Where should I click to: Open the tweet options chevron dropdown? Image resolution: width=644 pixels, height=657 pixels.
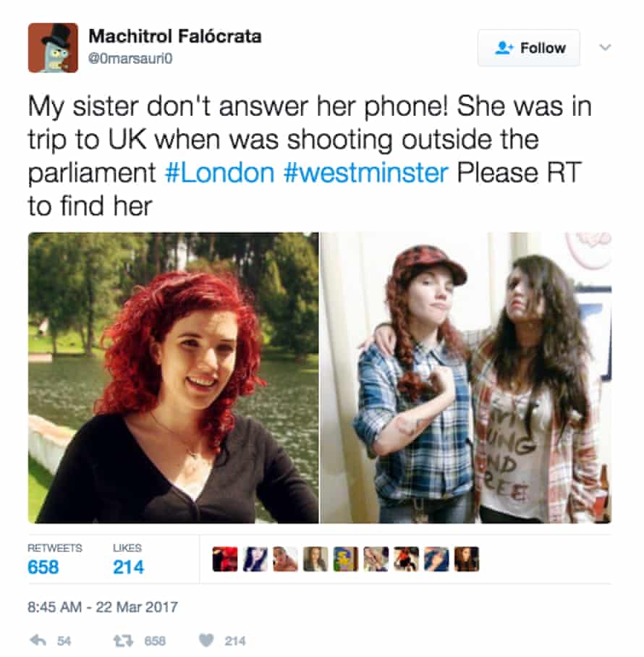click(x=605, y=47)
